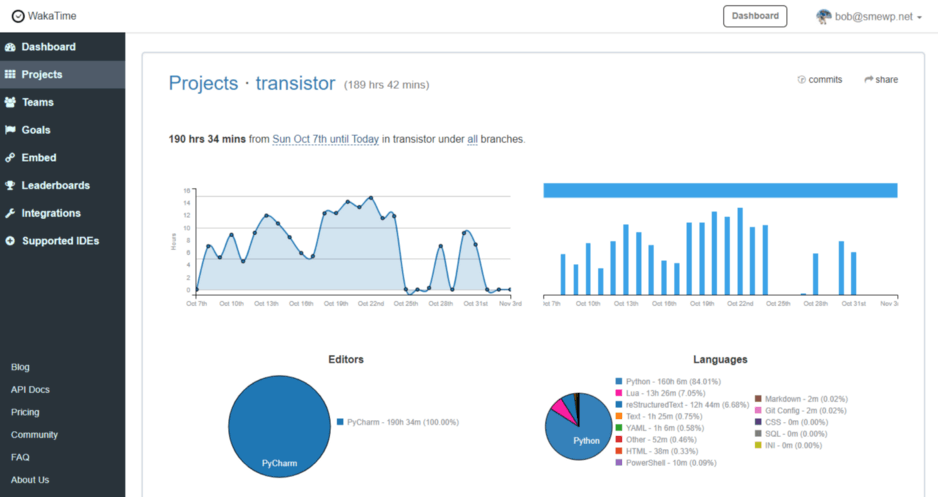Open Teams from the sidebar

click(x=63, y=102)
